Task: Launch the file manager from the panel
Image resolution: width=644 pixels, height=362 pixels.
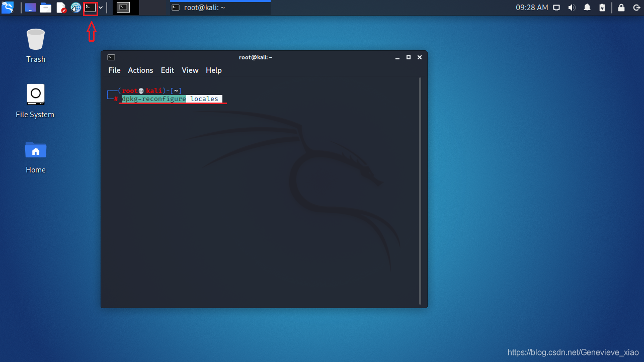Action: [x=46, y=8]
